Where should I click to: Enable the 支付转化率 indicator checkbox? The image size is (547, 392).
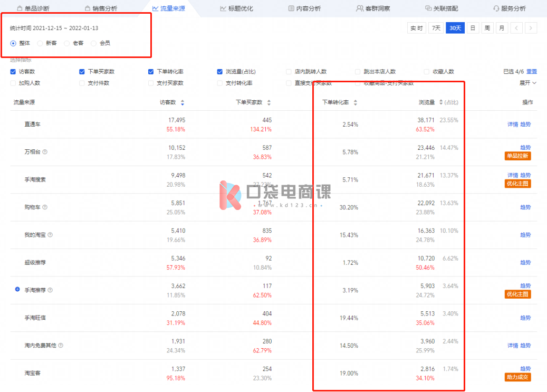point(220,83)
